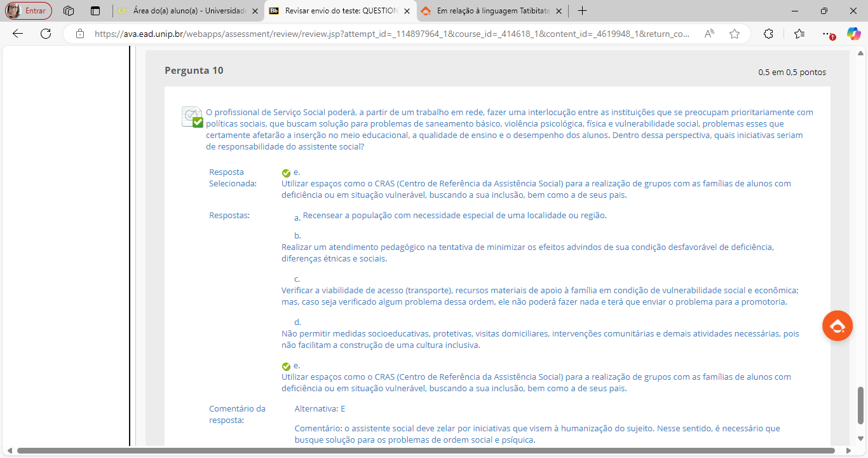Go back to previous page
This screenshot has width=868, height=458.
click(x=18, y=34)
